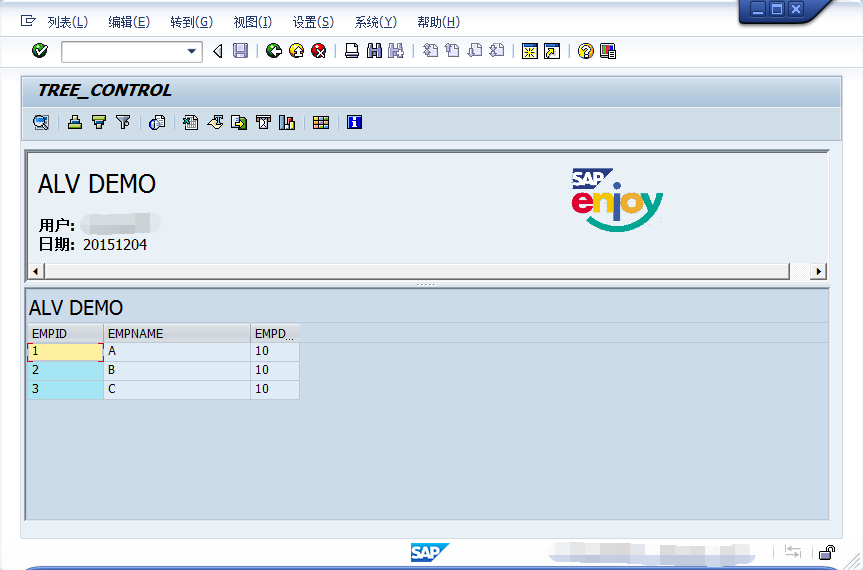Open Help with the question mark icon
Viewport: 863px width, 570px height.
pyautogui.click(x=586, y=51)
